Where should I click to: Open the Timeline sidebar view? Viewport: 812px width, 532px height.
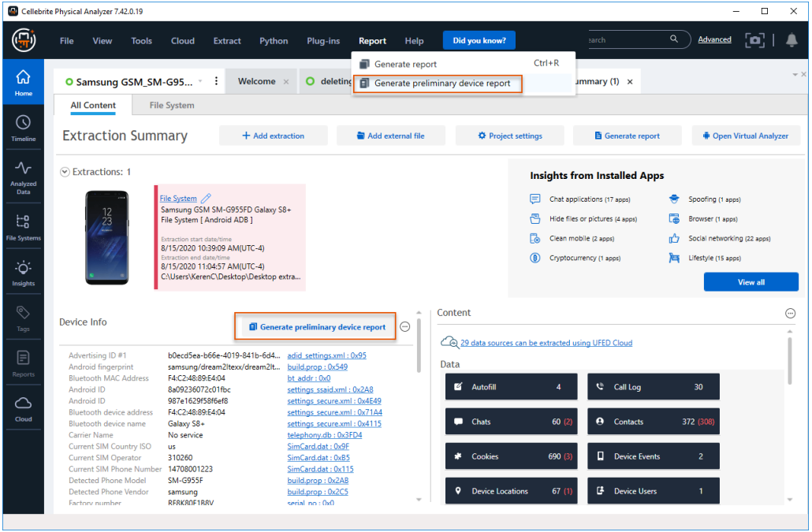pos(24,128)
